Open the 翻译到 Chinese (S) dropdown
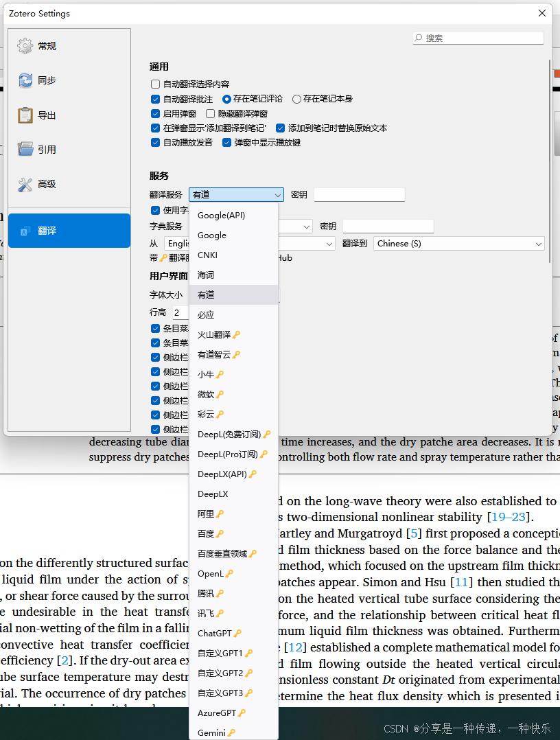 pyautogui.click(x=458, y=244)
